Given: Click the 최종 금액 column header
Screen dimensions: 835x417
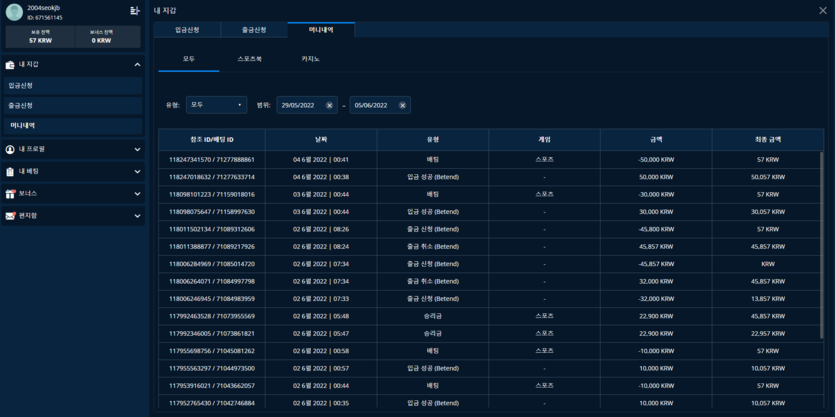Looking at the screenshot, I should pyautogui.click(x=767, y=140).
